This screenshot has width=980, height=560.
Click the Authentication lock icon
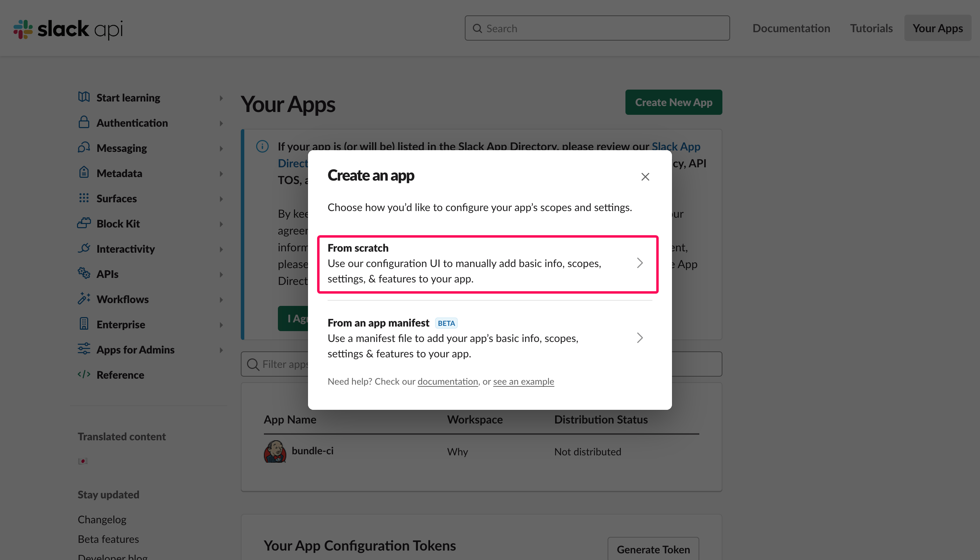click(x=84, y=122)
